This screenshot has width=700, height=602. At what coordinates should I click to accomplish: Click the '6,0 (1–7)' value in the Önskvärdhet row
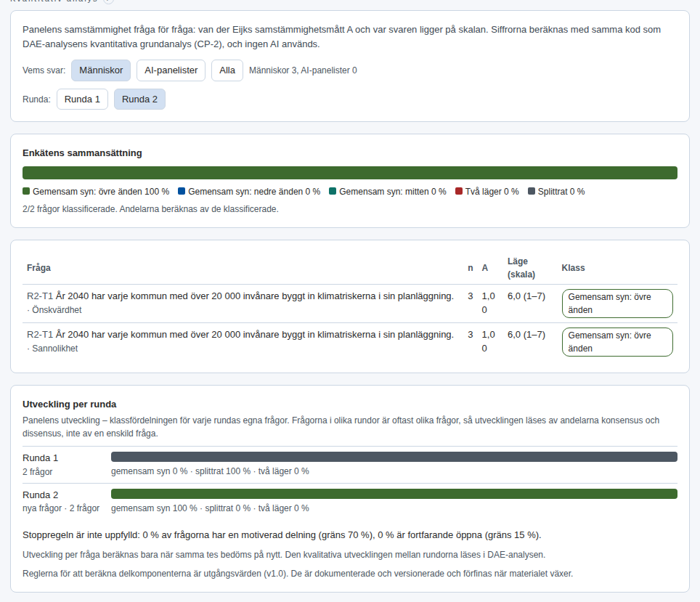pyautogui.click(x=526, y=296)
